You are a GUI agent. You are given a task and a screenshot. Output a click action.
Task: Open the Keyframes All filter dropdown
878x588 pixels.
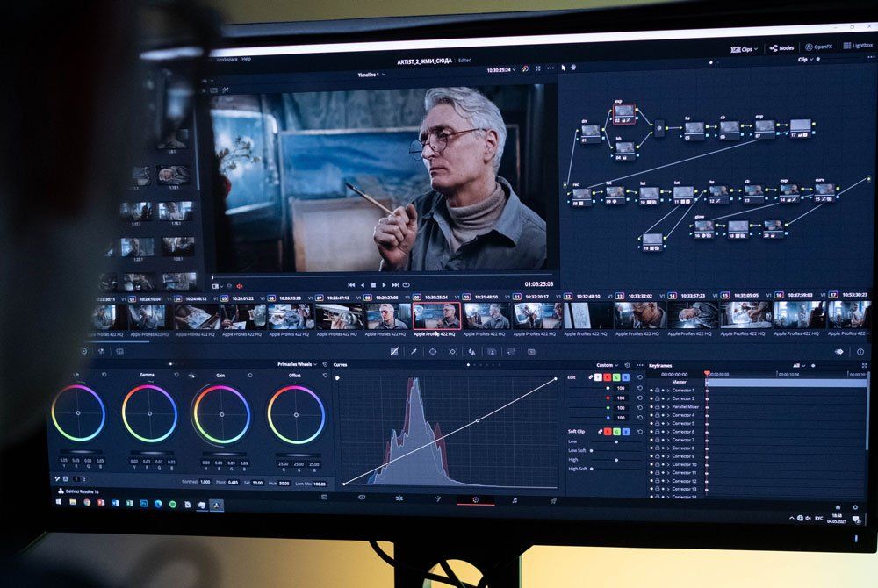[799, 366]
